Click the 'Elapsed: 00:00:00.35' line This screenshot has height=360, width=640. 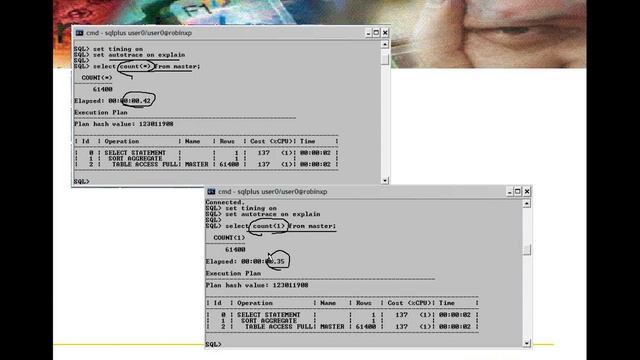(245, 261)
